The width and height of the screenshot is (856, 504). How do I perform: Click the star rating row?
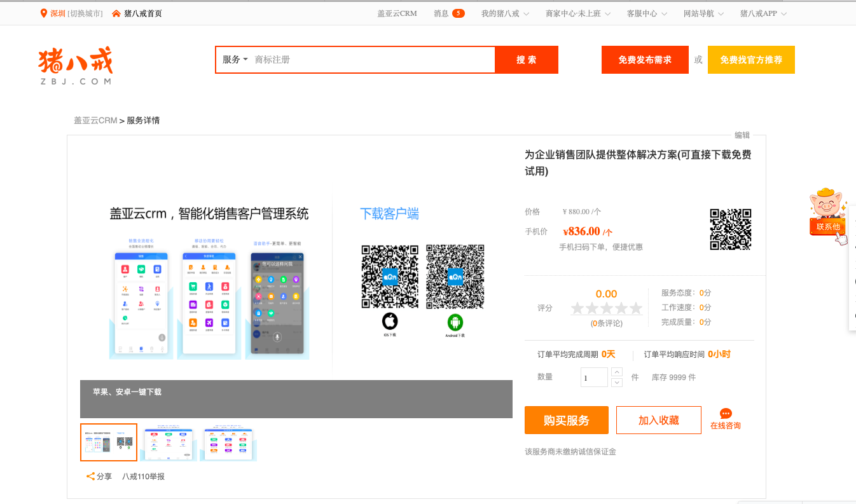click(x=607, y=308)
